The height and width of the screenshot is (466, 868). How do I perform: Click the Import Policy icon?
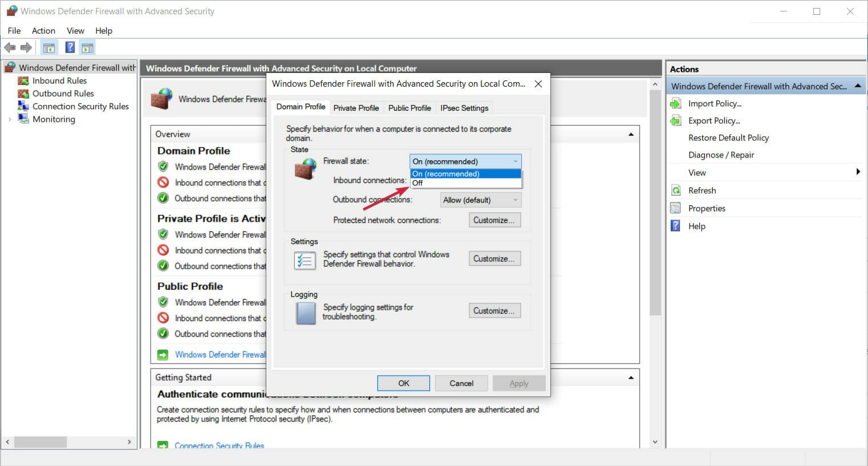click(x=676, y=103)
